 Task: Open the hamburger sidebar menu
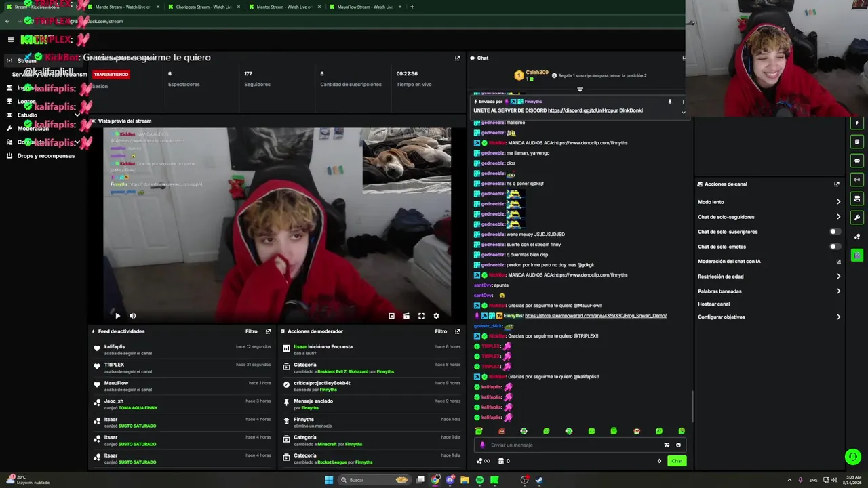pyautogui.click(x=10, y=40)
